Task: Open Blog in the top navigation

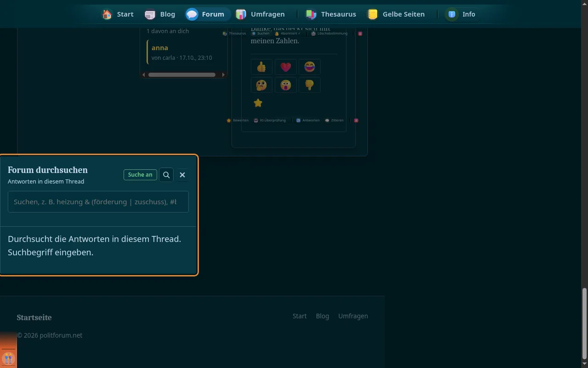Action: tap(160, 14)
